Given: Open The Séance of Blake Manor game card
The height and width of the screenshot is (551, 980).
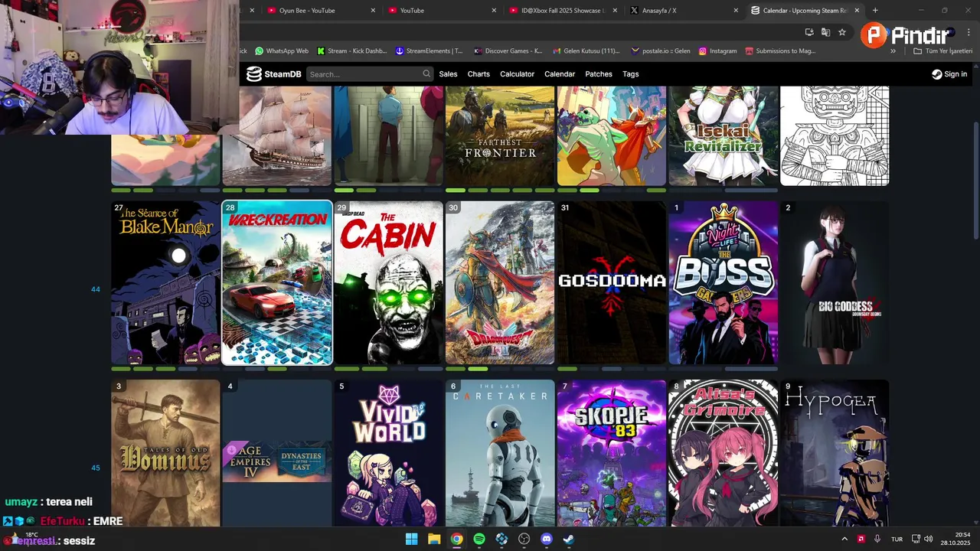Looking at the screenshot, I should [165, 283].
